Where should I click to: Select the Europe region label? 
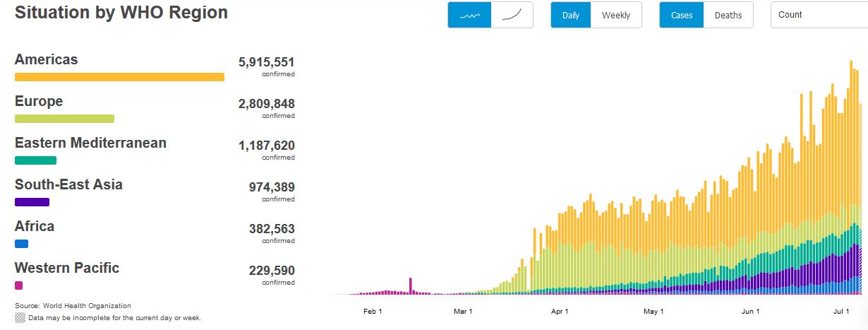pos(39,101)
